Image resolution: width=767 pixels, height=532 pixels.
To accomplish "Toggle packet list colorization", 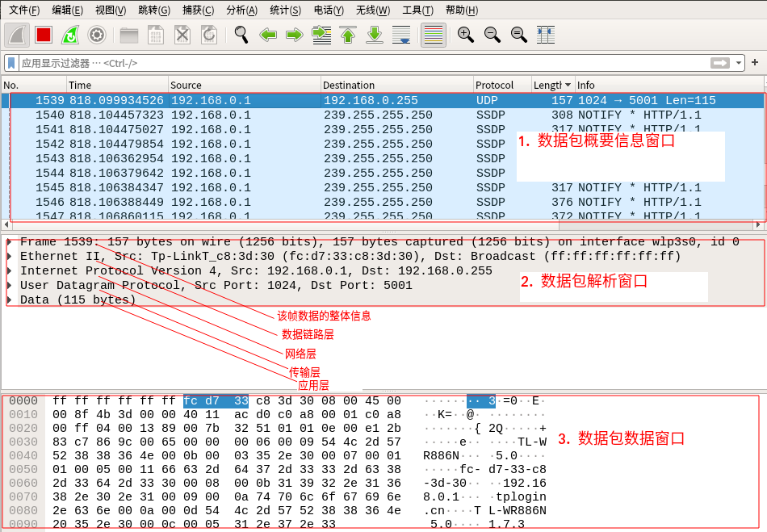I will tap(434, 36).
